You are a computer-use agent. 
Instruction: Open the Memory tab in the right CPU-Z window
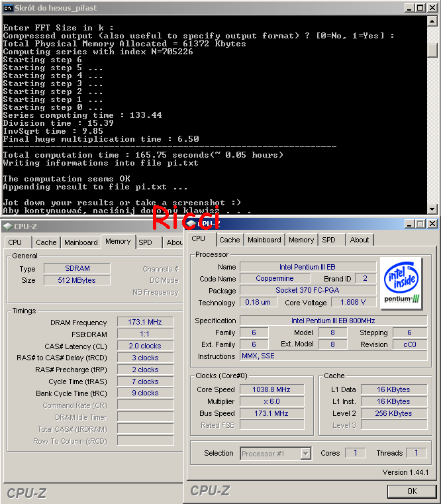(301, 240)
